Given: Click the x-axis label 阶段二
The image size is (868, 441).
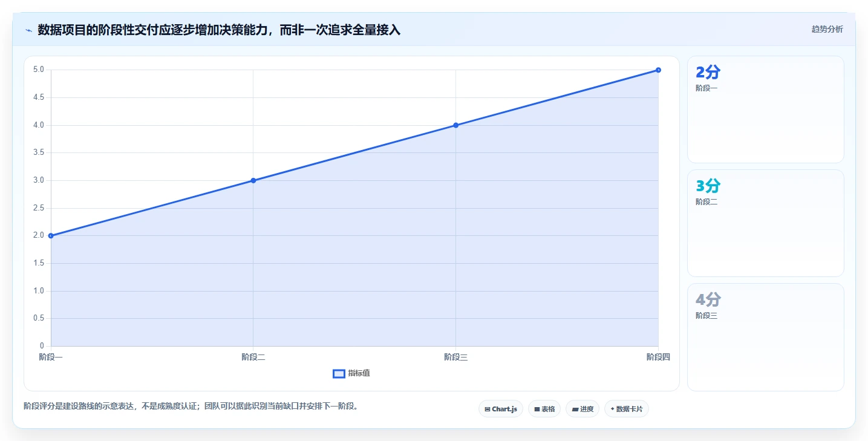Looking at the screenshot, I should click(x=253, y=358).
